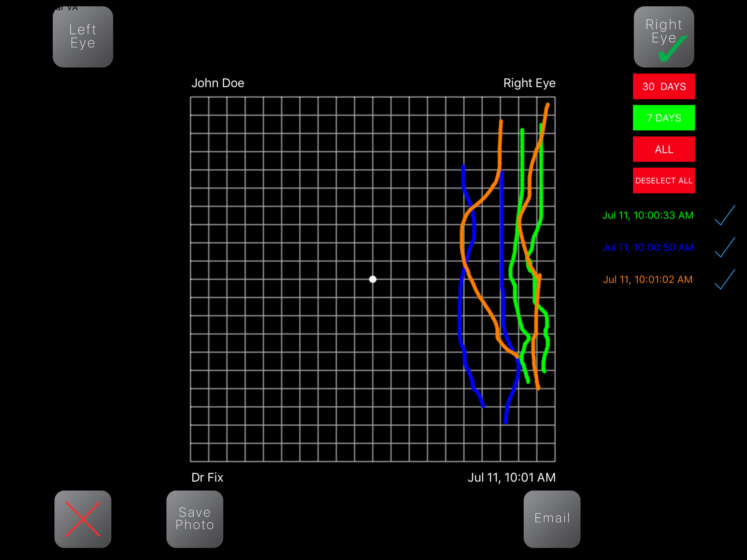The width and height of the screenshot is (747, 560).
Task: Click the white central fixation dot
Action: (x=372, y=279)
